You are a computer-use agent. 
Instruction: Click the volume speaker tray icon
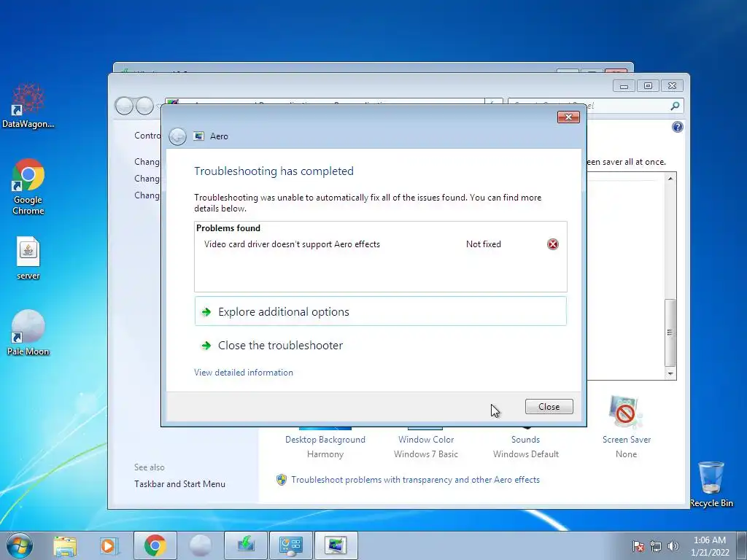673,546
